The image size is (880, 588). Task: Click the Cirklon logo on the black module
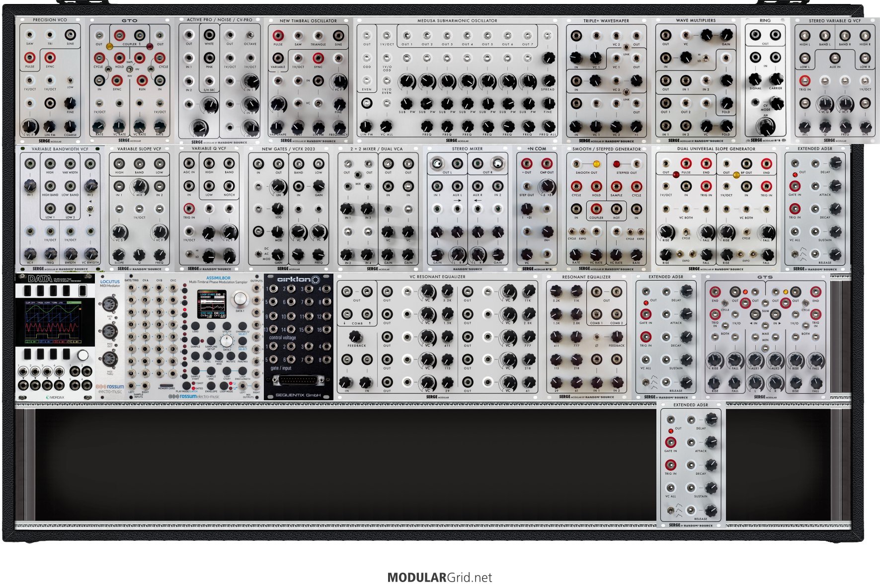click(299, 280)
